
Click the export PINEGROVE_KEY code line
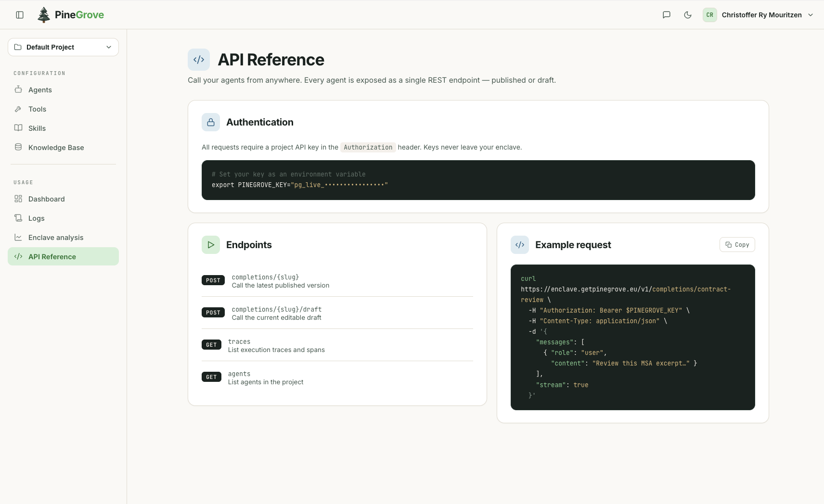(x=300, y=185)
